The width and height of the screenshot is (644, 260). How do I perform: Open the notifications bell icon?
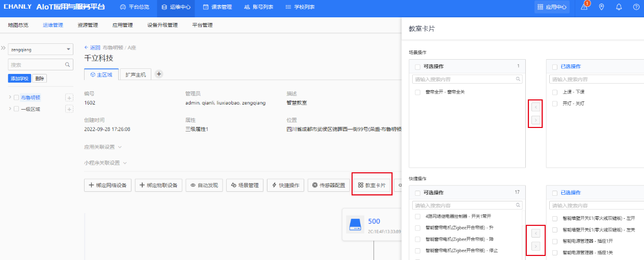tap(619, 7)
